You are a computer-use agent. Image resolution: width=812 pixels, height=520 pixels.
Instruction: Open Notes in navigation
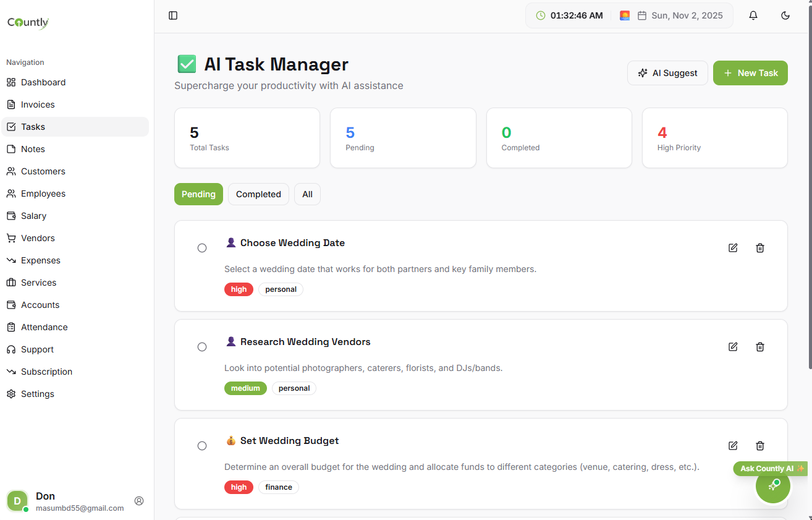click(75, 149)
